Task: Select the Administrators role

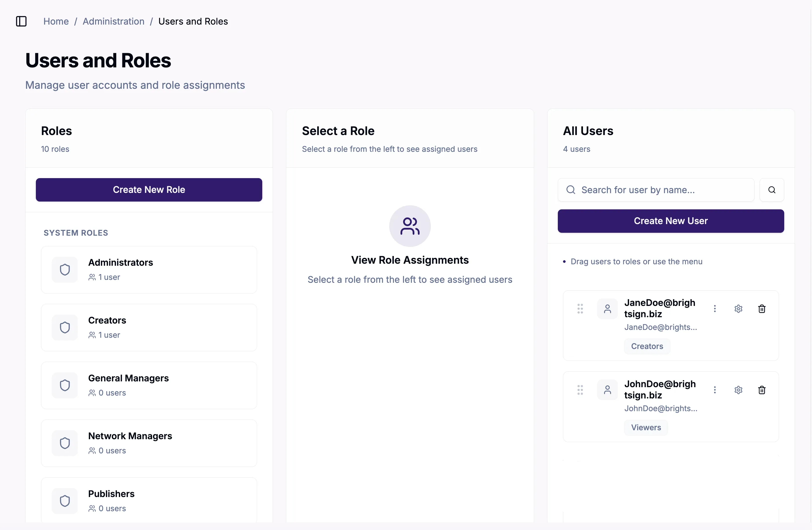Action: click(149, 270)
